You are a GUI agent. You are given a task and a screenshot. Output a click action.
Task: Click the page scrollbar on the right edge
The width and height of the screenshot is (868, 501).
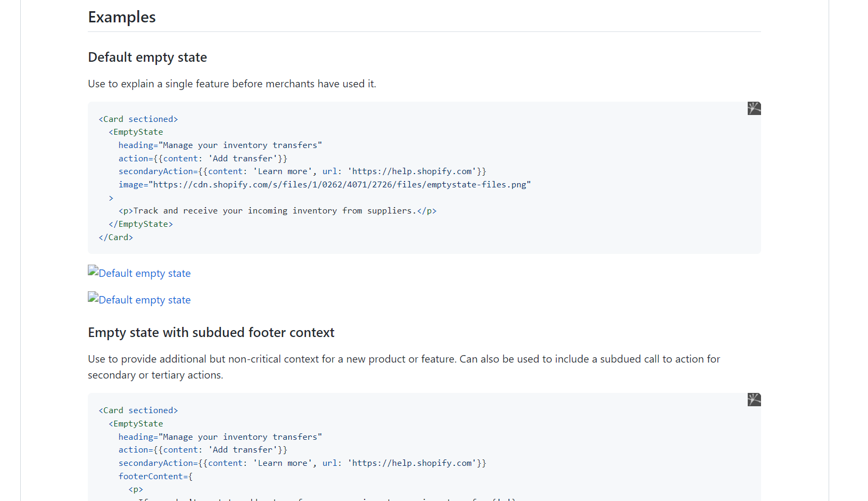pos(864,250)
